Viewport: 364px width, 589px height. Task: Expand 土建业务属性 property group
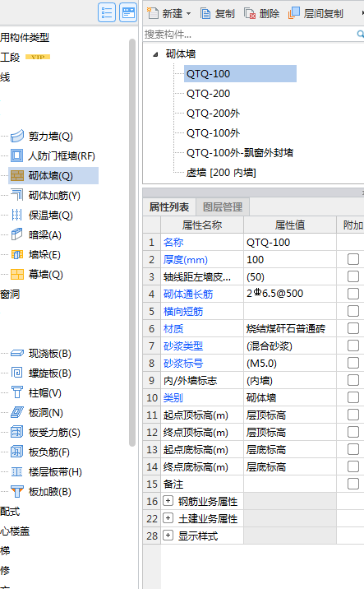[168, 518]
